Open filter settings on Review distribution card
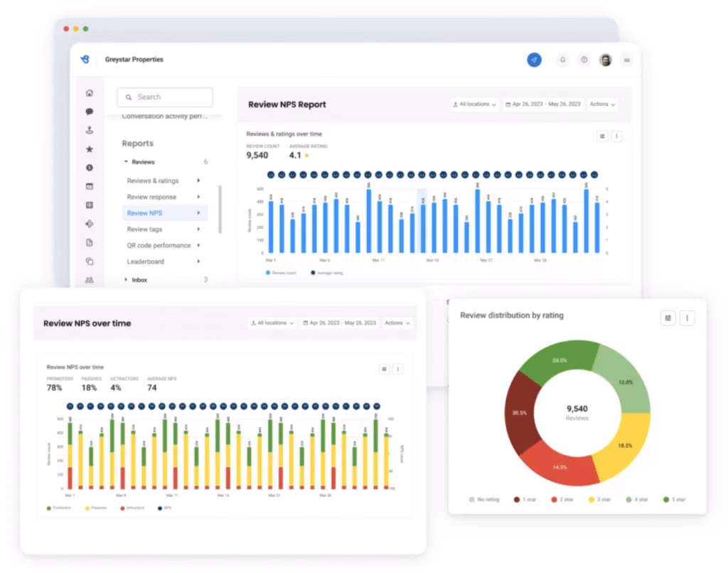This screenshot has width=728, height=573. (x=668, y=318)
